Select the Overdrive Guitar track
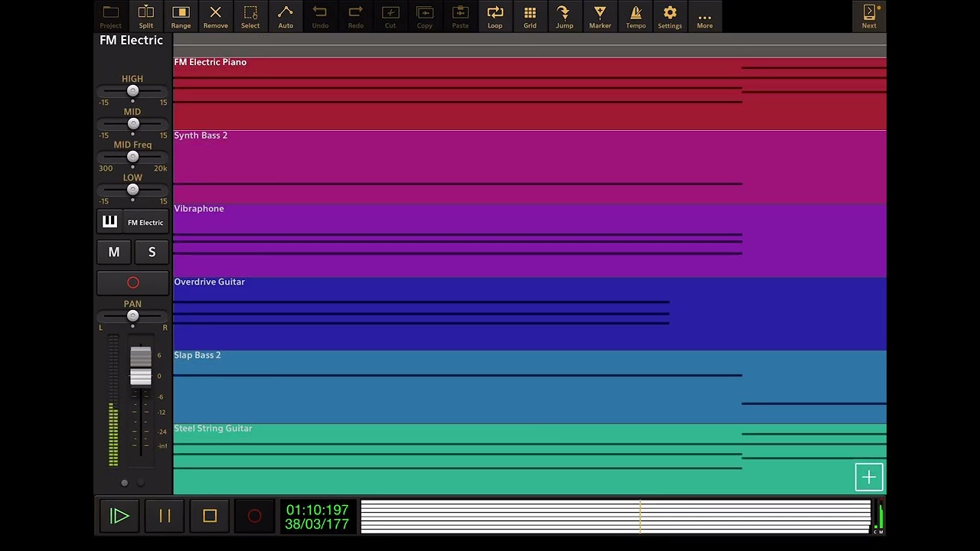The image size is (980, 551). [x=530, y=314]
